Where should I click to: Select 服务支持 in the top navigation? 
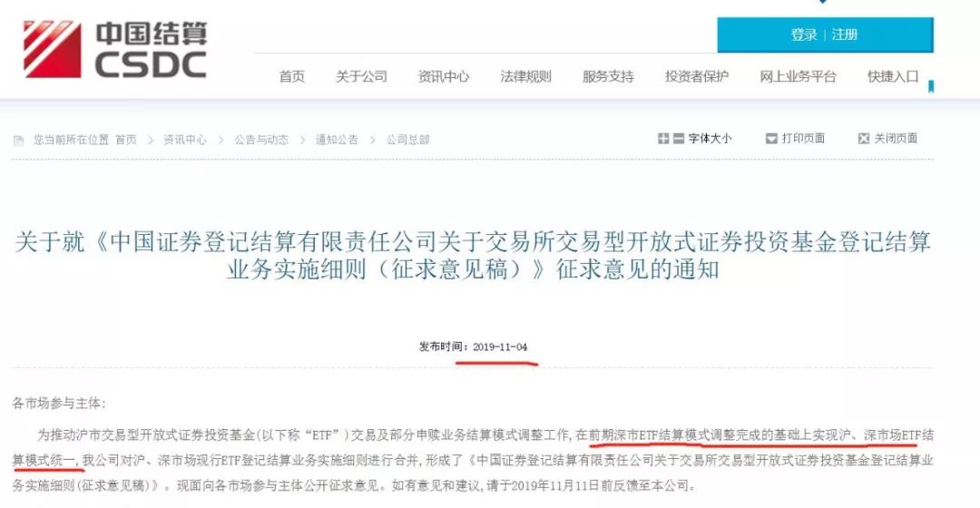pos(608,76)
